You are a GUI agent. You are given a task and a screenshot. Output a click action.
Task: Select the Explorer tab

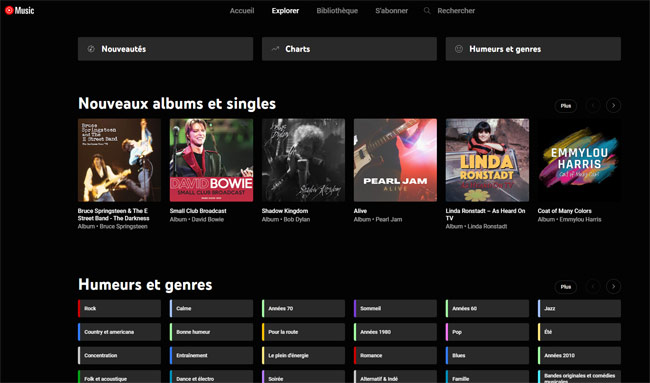(x=285, y=11)
